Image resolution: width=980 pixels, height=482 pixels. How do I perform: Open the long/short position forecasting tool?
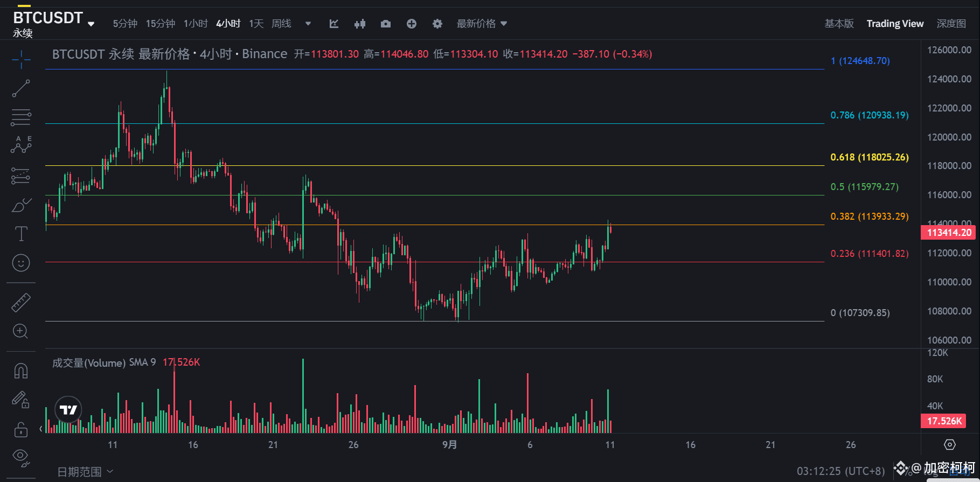coord(21,176)
